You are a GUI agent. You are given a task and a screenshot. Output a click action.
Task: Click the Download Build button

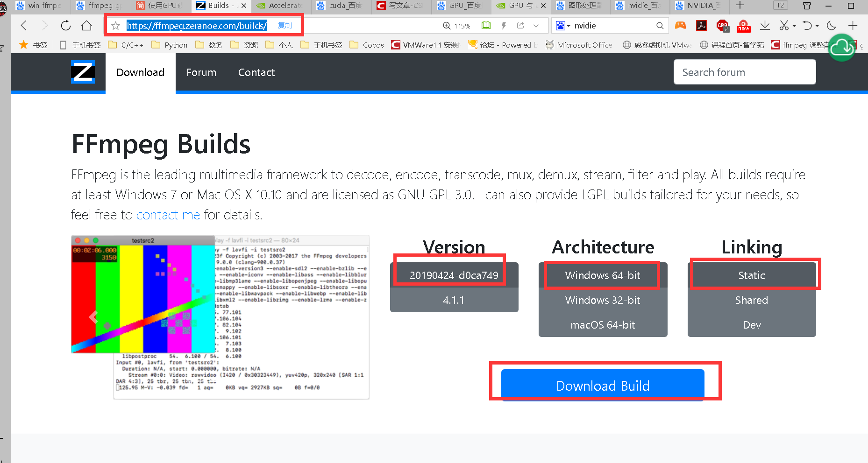[603, 386]
